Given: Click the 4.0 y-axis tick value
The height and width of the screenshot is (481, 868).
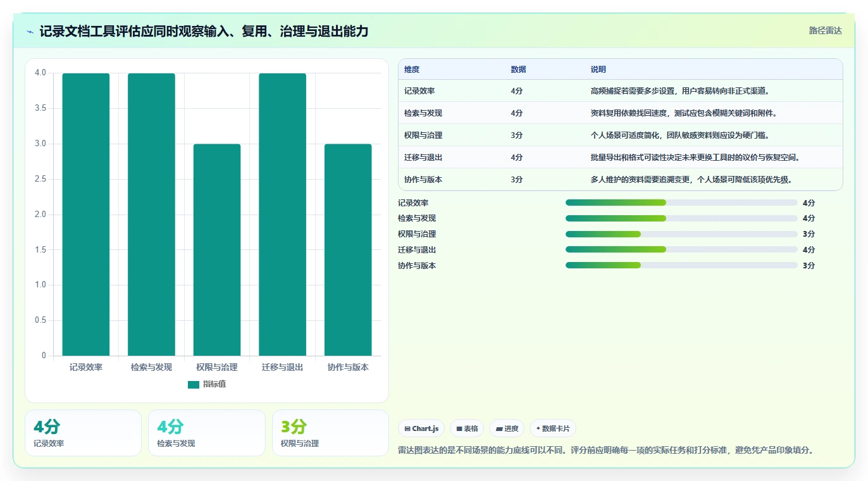Looking at the screenshot, I should [x=40, y=73].
